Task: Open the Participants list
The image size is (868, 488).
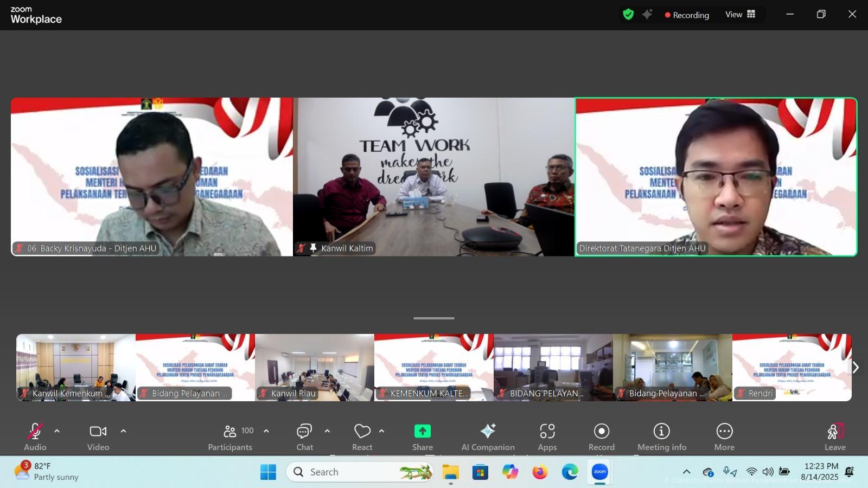Action: tap(230, 437)
